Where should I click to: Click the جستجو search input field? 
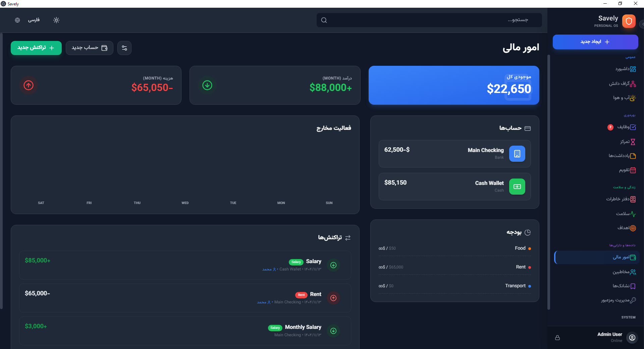[429, 20]
